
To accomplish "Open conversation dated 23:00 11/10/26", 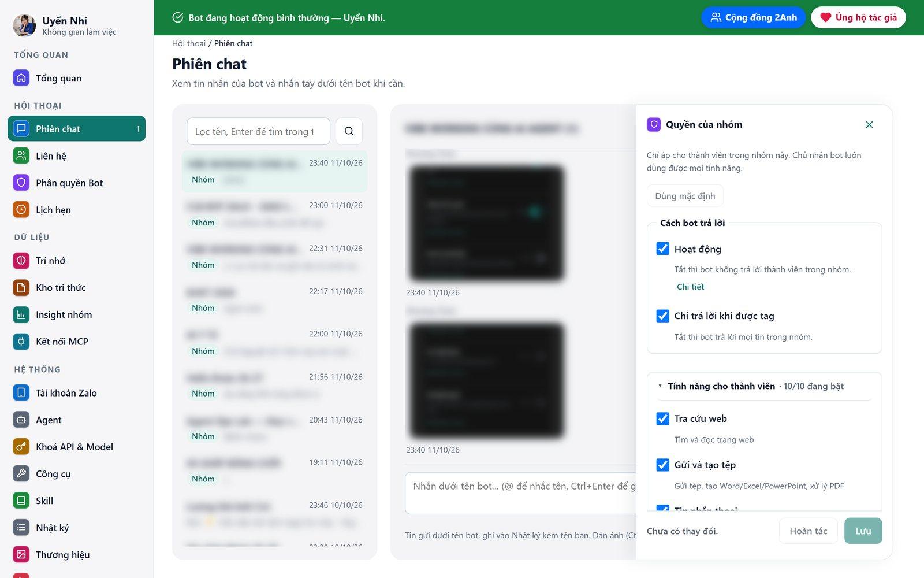I will click(275, 214).
